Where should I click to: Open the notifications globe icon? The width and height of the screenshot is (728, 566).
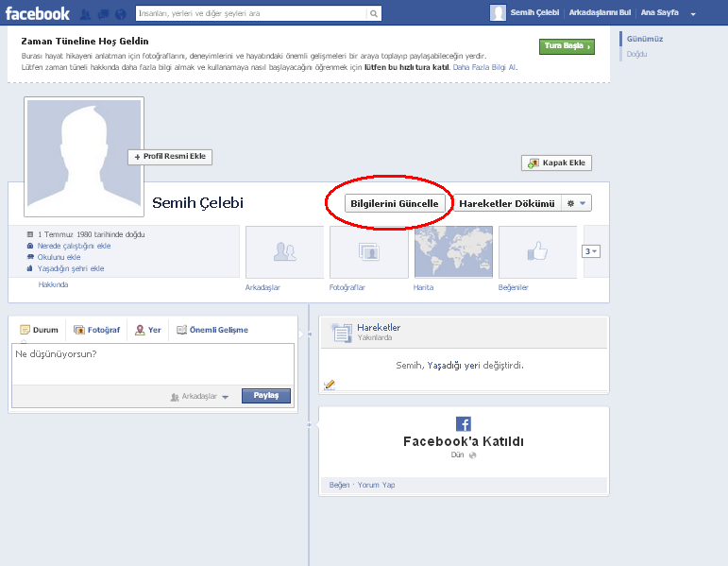(121, 14)
